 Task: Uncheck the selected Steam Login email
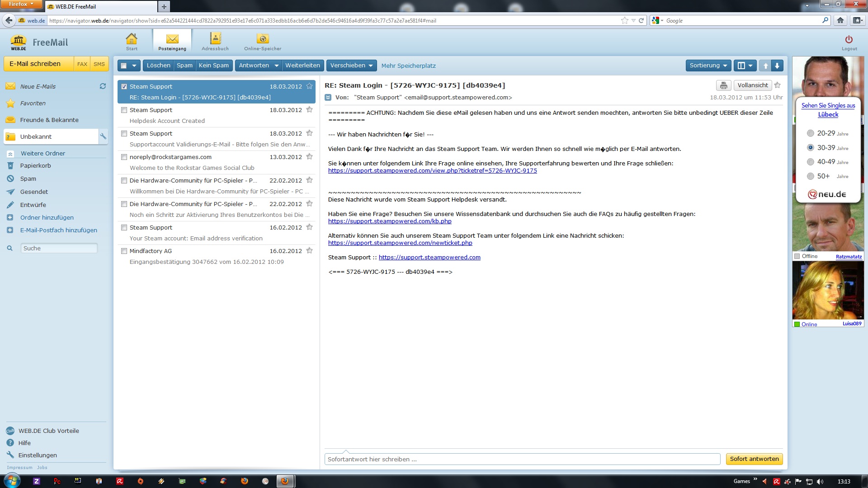pyautogui.click(x=124, y=86)
